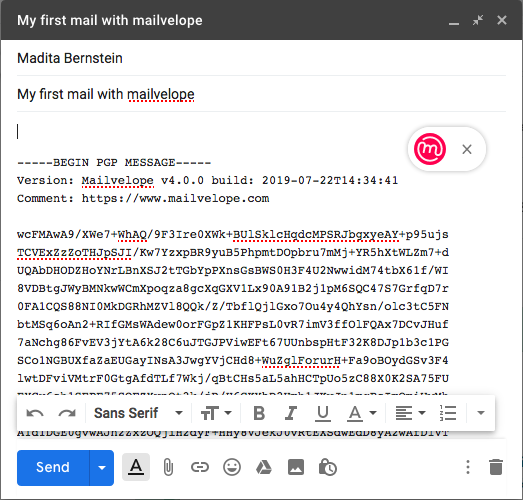Screen dimensions: 523x500
Task: Insert files using Google Drive icon
Action: point(264,467)
